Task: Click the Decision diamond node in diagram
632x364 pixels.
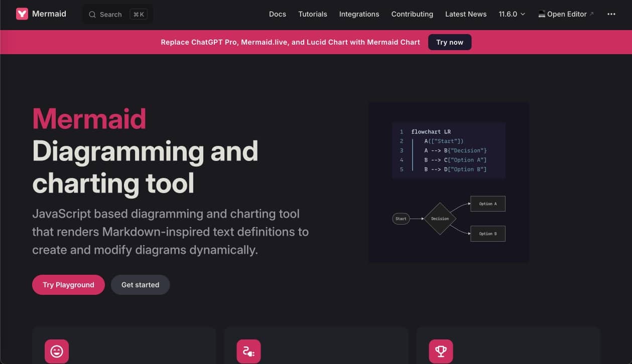Action: [440, 219]
